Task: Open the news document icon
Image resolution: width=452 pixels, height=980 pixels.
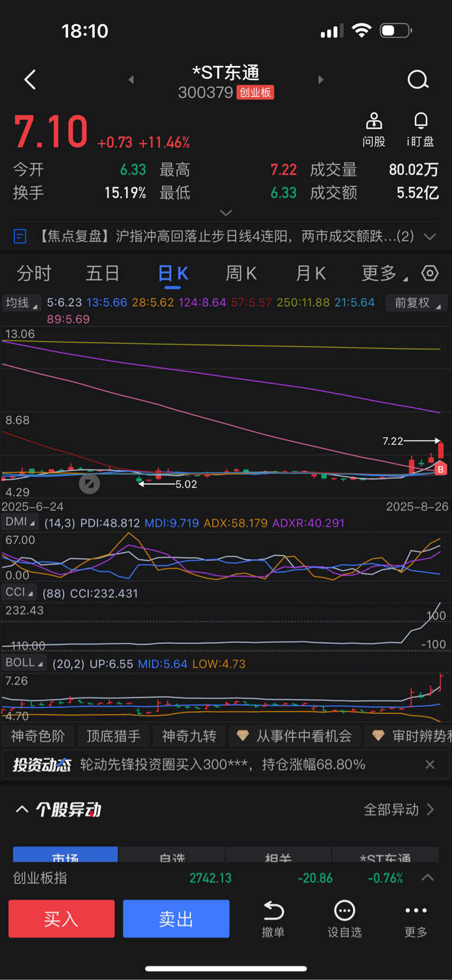Action: pos(19,237)
